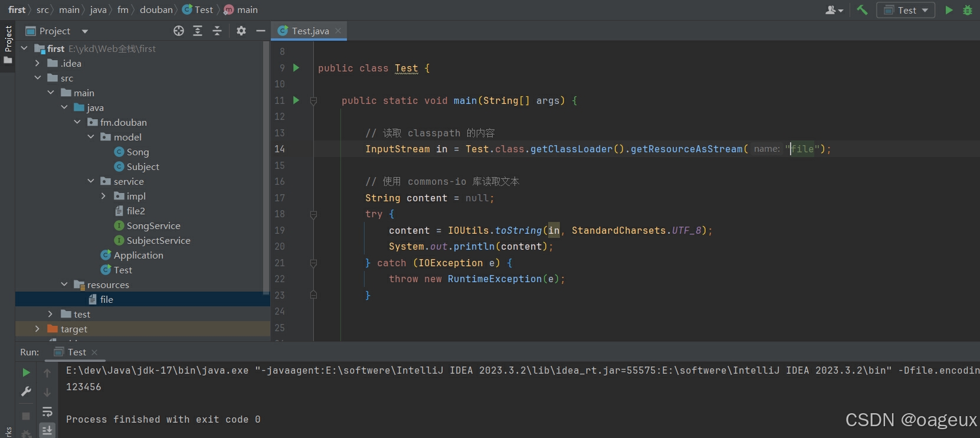Expand the target folder

pos(38,329)
